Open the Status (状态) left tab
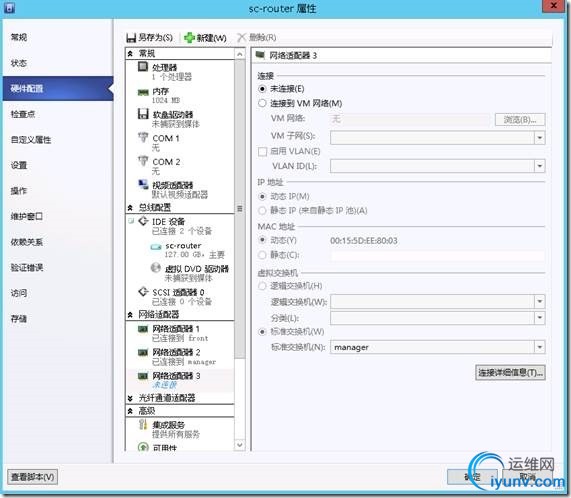The image size is (571, 498). [58, 63]
